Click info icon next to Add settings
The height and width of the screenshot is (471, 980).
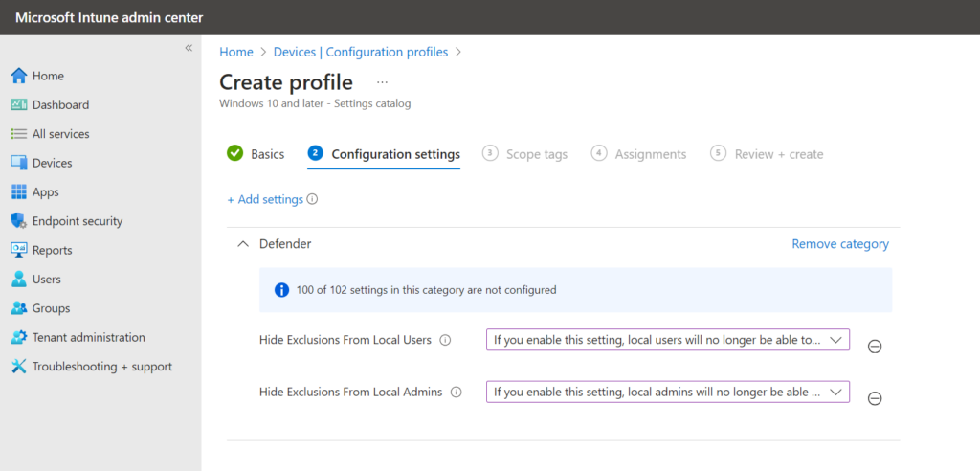(313, 199)
